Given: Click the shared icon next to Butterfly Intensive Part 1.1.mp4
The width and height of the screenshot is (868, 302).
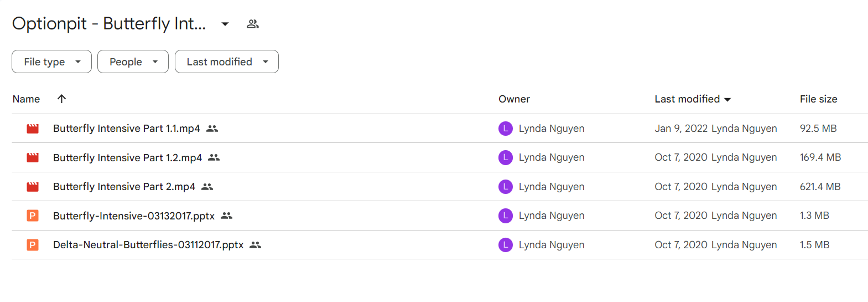Looking at the screenshot, I should click(212, 129).
